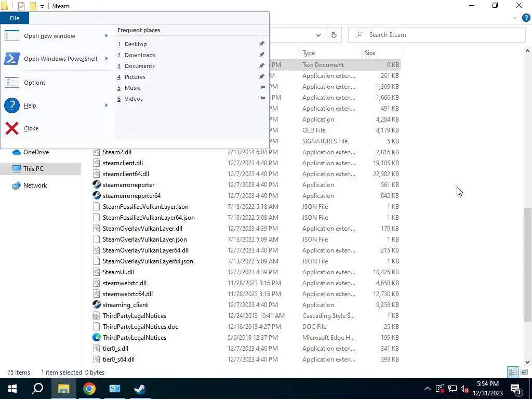The height and width of the screenshot is (399, 532).
Task: Unpin Desktop from frequent places
Action: (x=262, y=44)
